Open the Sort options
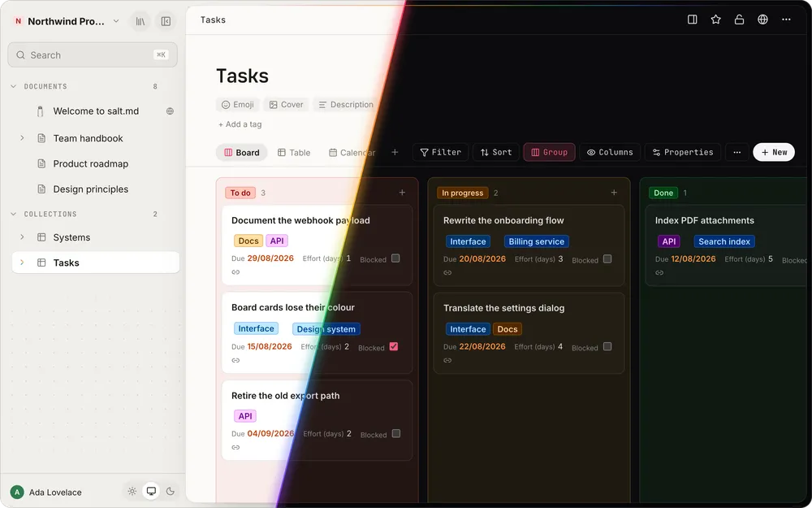The image size is (812, 508). tap(496, 153)
